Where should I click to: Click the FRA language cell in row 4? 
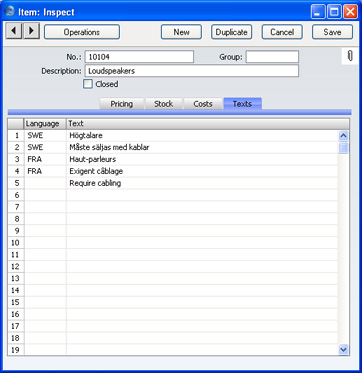pyautogui.click(x=45, y=171)
